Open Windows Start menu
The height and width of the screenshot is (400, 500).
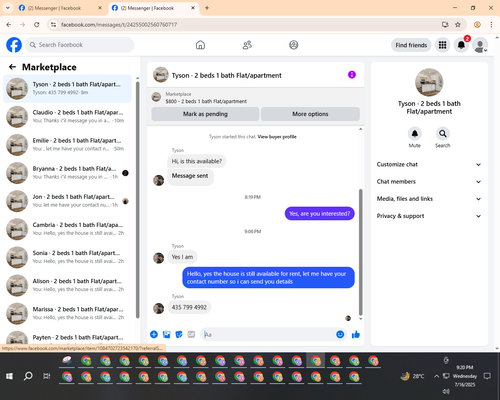9,376
